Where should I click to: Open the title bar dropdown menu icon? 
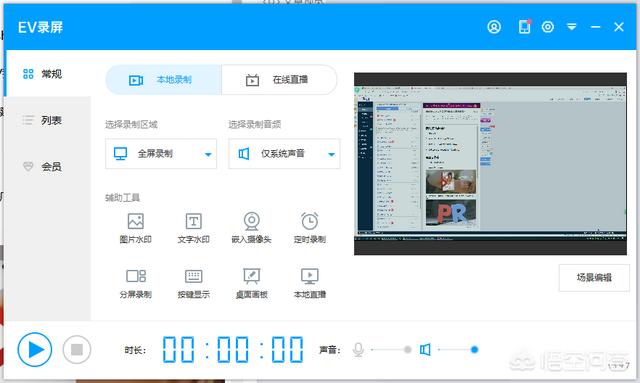pyautogui.click(x=572, y=27)
